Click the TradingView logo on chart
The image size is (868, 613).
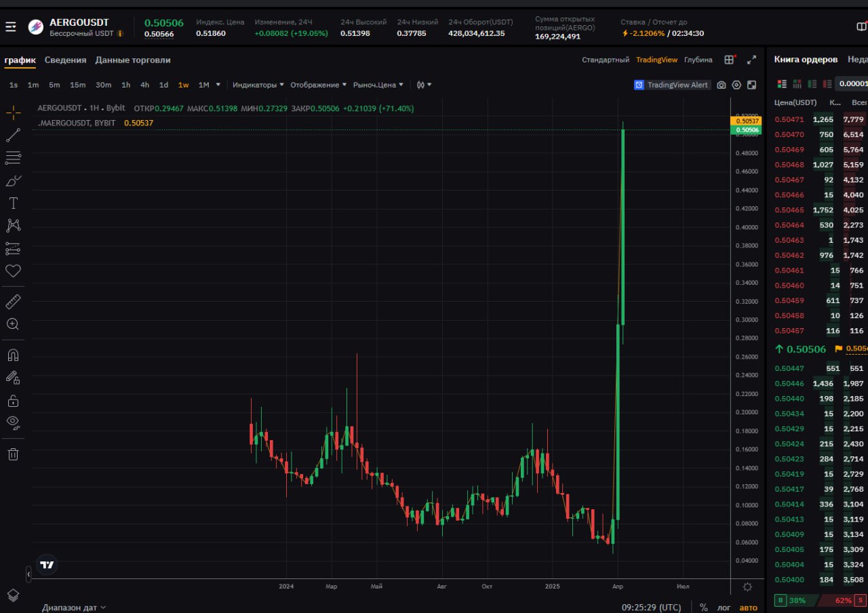47,564
